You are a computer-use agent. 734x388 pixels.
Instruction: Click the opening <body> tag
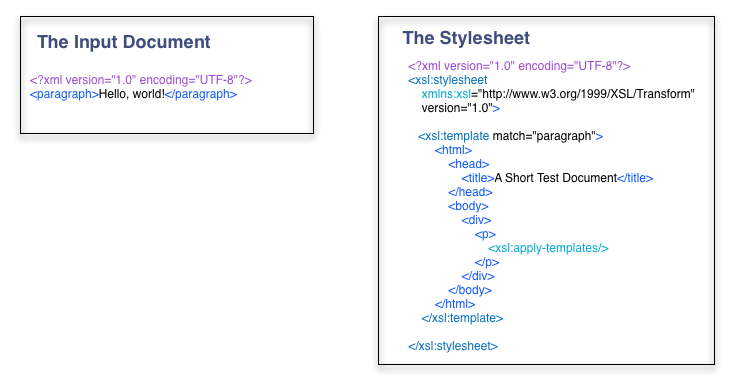468,206
